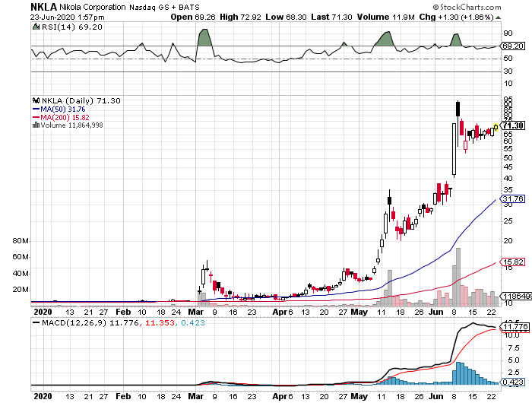Viewport: 532px width, 403px height.
Task: Click the red 11.353 signal value
Action: point(160,323)
